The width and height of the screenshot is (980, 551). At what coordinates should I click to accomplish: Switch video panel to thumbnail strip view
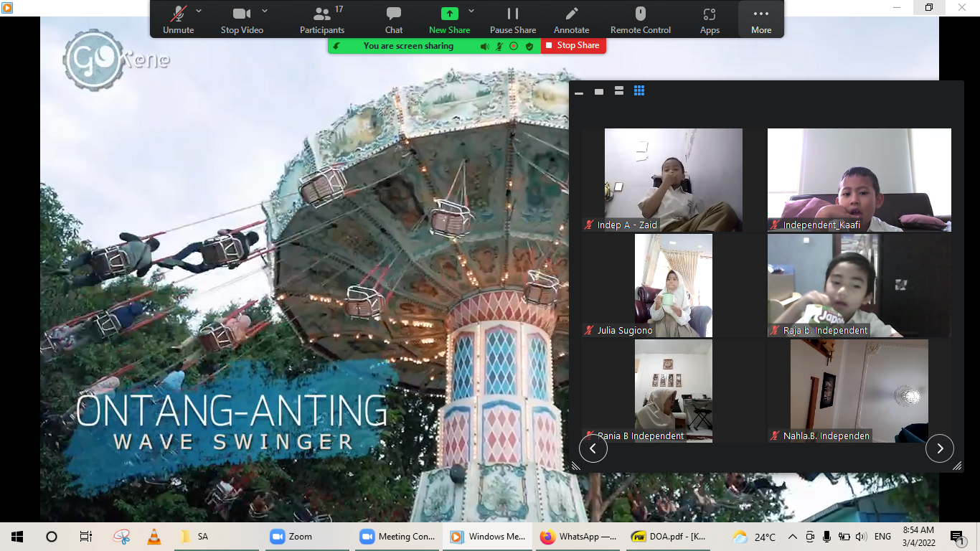tap(619, 91)
